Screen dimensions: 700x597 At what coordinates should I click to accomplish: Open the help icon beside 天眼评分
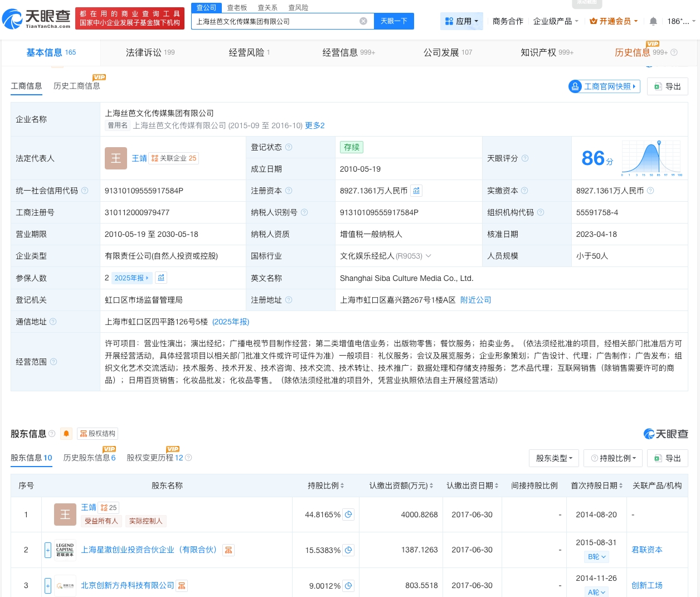(525, 158)
